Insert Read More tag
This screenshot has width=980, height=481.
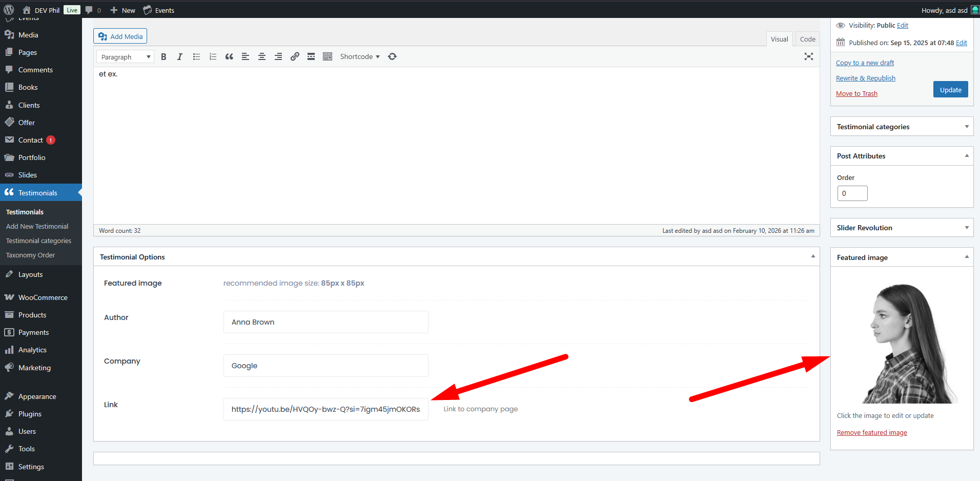[311, 57]
